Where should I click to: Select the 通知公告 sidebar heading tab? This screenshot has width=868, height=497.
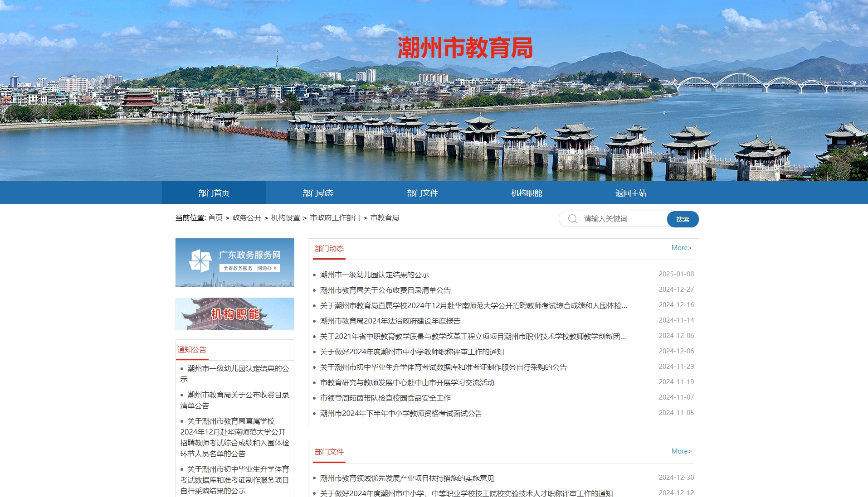192,350
